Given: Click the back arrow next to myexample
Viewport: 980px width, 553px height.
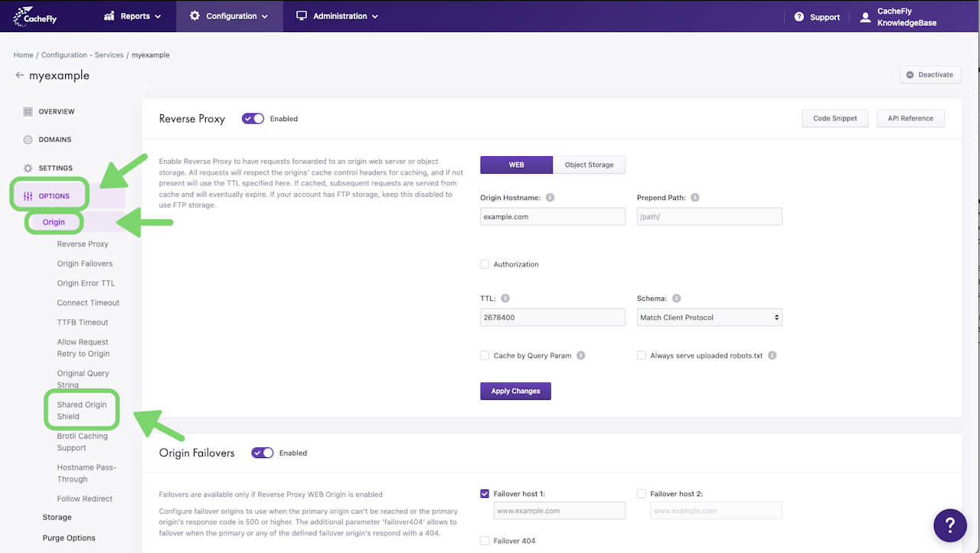Looking at the screenshot, I should (20, 75).
